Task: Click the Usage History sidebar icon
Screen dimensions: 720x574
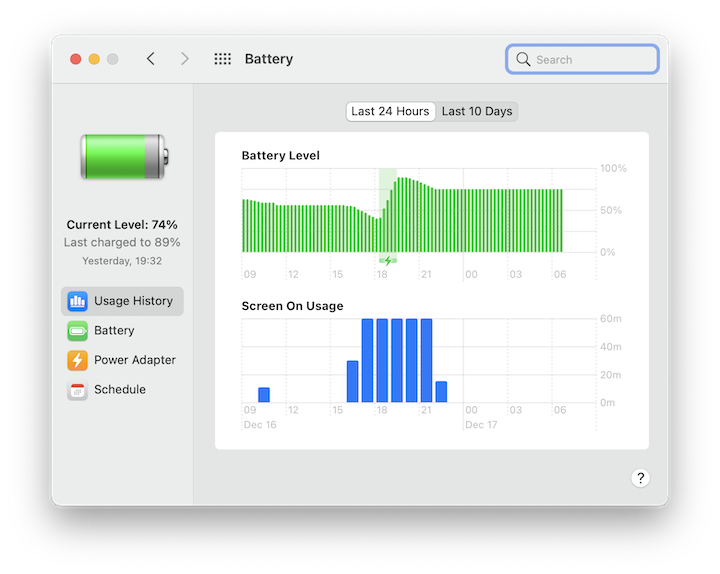Action: coord(77,301)
